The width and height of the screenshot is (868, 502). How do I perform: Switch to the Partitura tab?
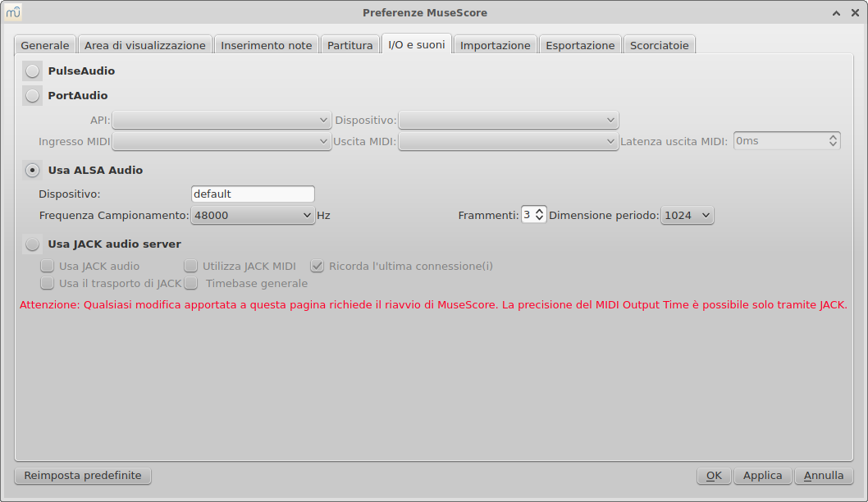coord(349,45)
